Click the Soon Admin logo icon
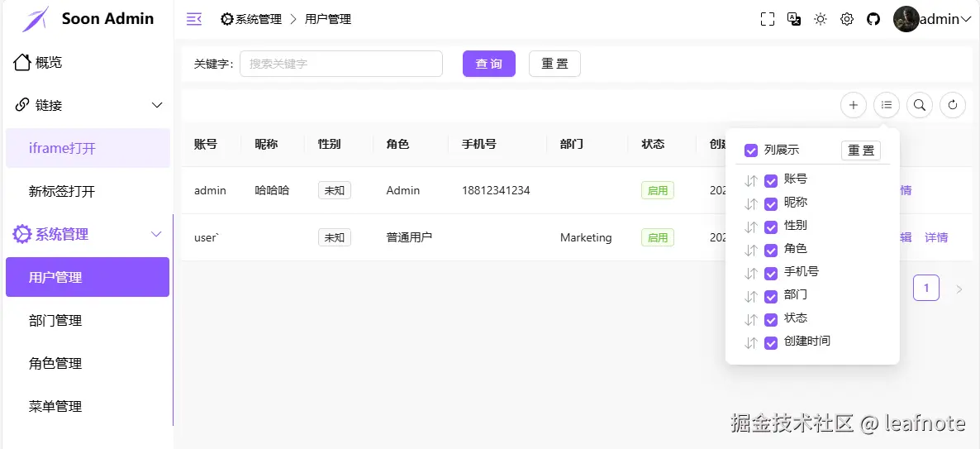 click(x=36, y=19)
